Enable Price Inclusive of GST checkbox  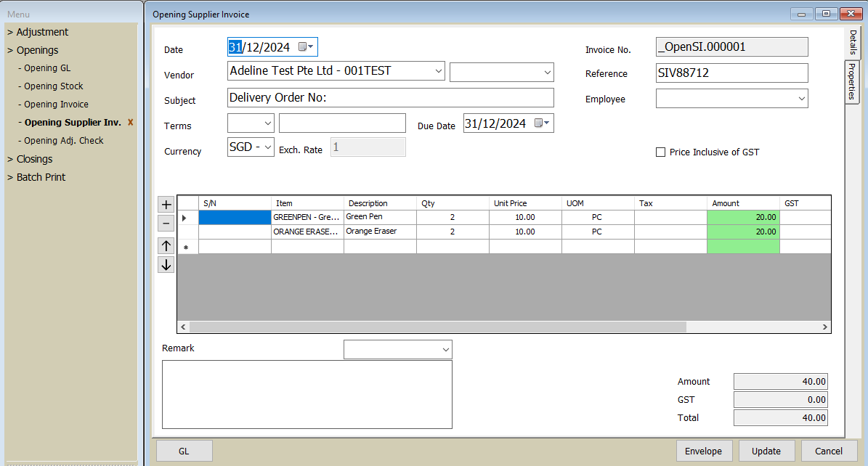click(660, 152)
